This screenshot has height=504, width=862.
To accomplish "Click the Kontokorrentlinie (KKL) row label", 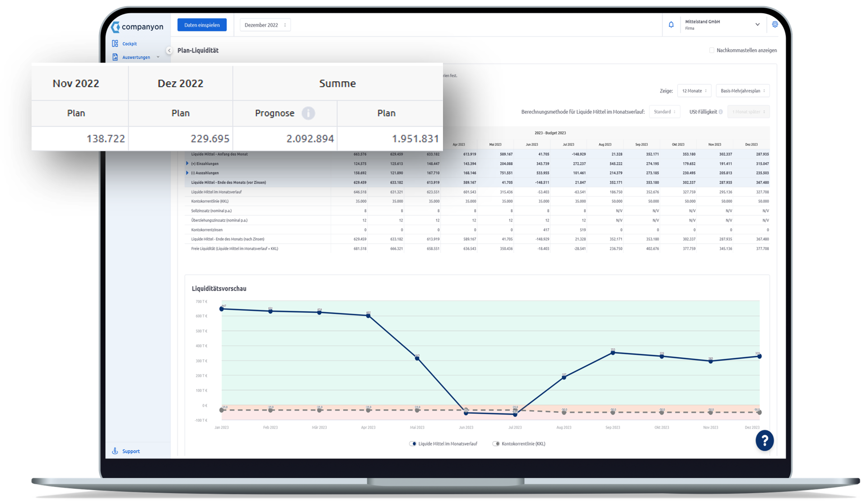I will (210, 201).
